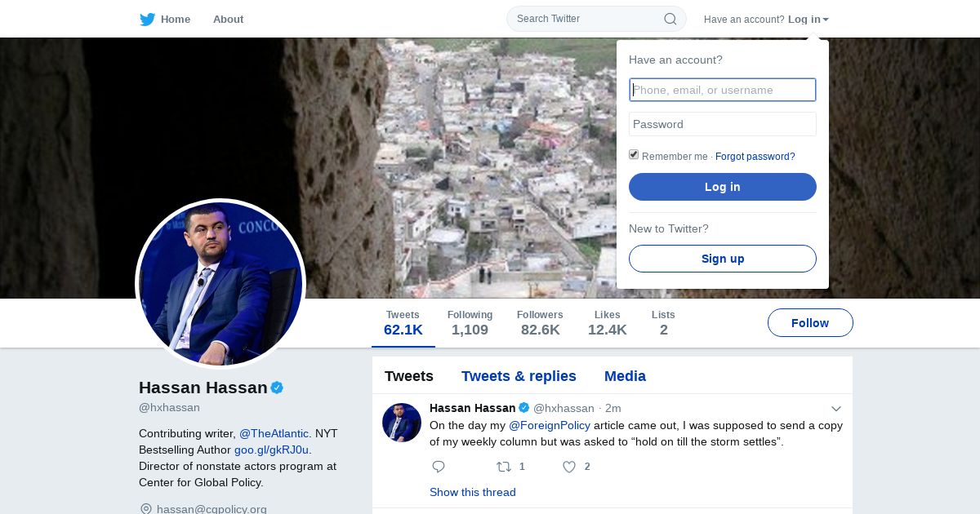Click the search magnifier icon
Screen dimensions: 980x514
click(x=670, y=19)
